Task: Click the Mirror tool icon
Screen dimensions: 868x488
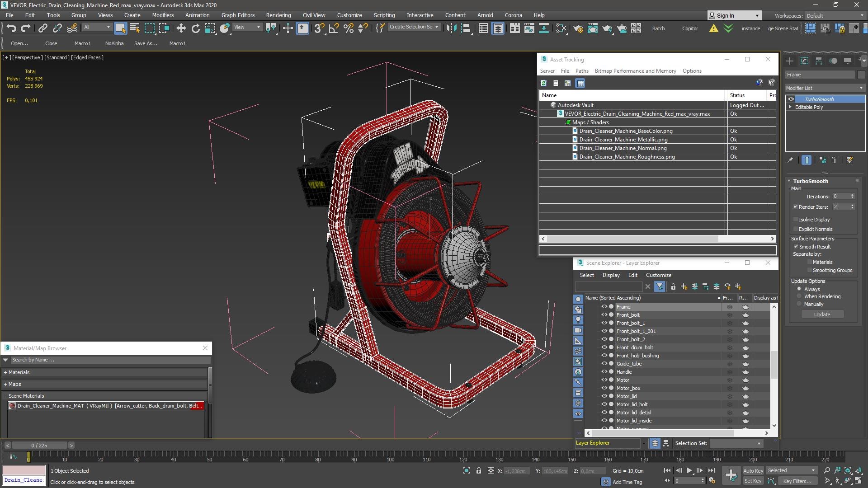Action: pos(451,28)
